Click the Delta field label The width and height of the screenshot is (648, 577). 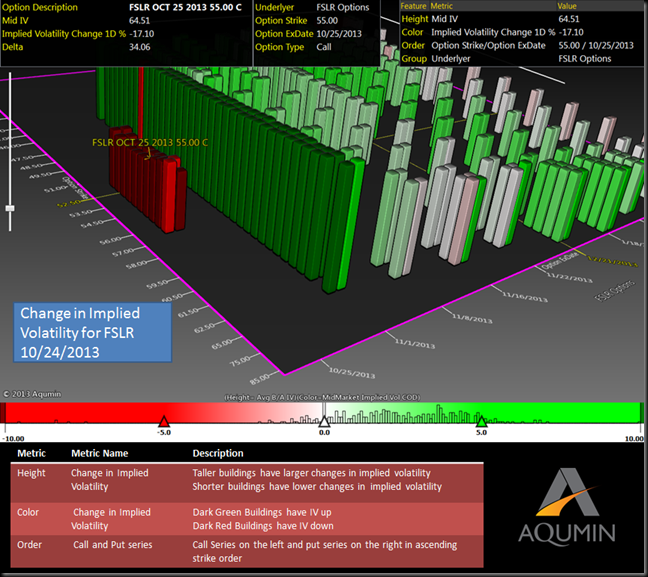tap(12, 47)
